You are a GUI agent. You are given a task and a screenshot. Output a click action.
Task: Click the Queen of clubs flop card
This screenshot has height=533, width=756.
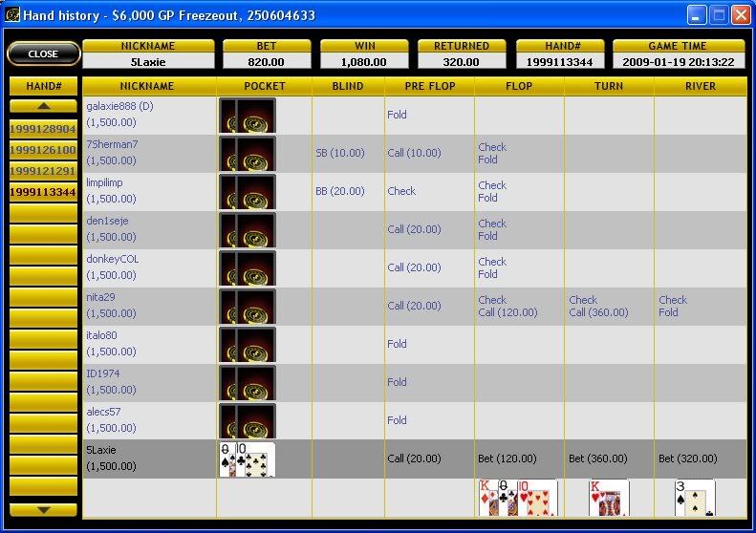[x=508, y=498]
